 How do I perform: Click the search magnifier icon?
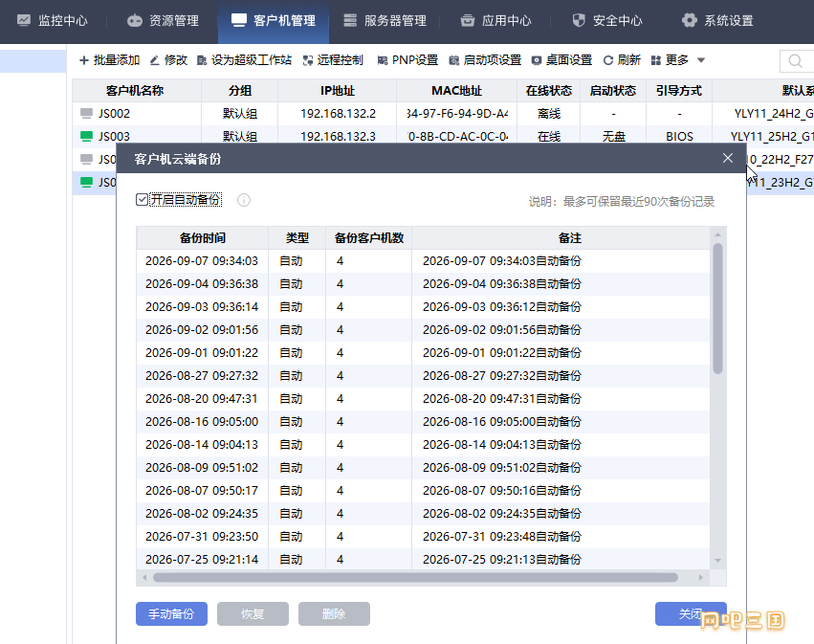[x=795, y=61]
